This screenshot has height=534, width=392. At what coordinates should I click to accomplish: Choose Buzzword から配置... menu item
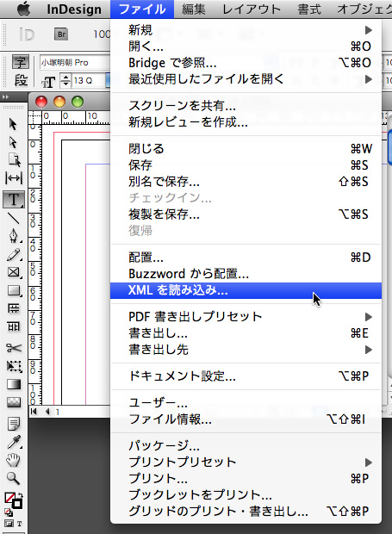click(246, 274)
